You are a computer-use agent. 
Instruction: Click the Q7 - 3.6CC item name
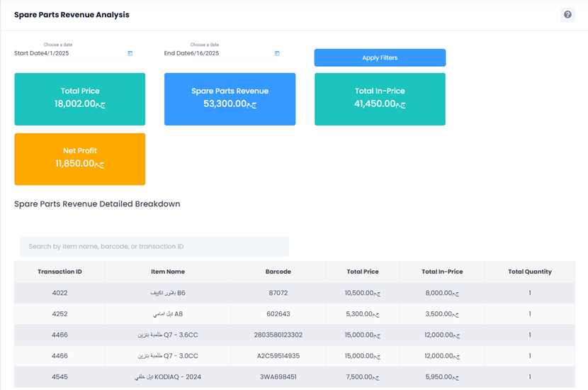168,335
